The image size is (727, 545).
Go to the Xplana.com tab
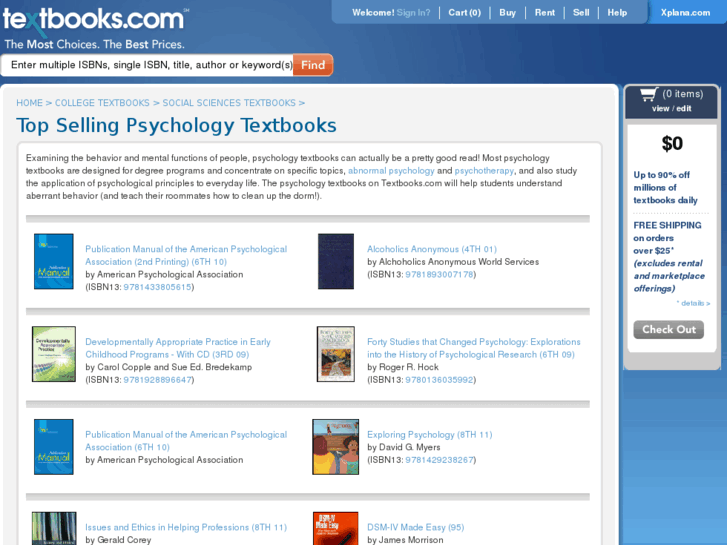point(685,13)
